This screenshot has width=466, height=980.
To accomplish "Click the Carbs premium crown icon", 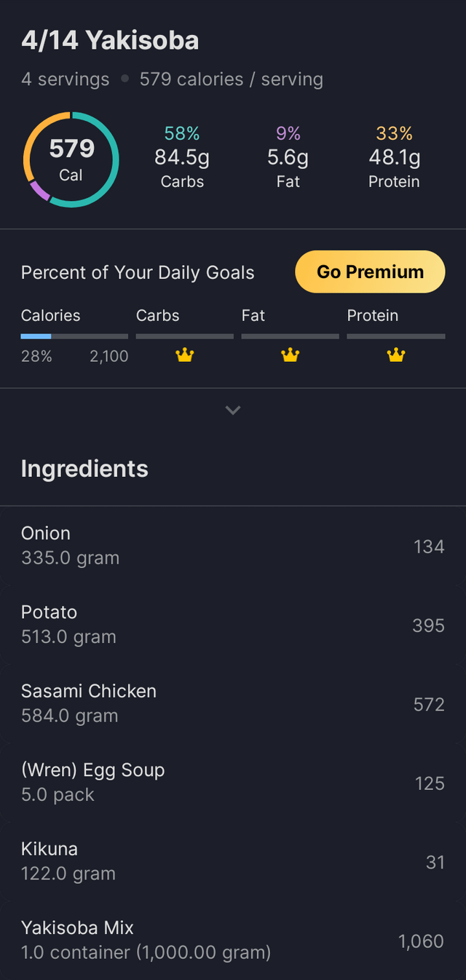I will tap(185, 355).
